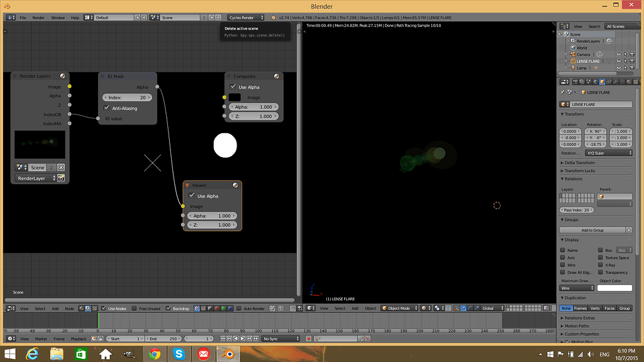Show green channel backdrop in node editor
Screen dimensions: 644x362
point(223,308)
